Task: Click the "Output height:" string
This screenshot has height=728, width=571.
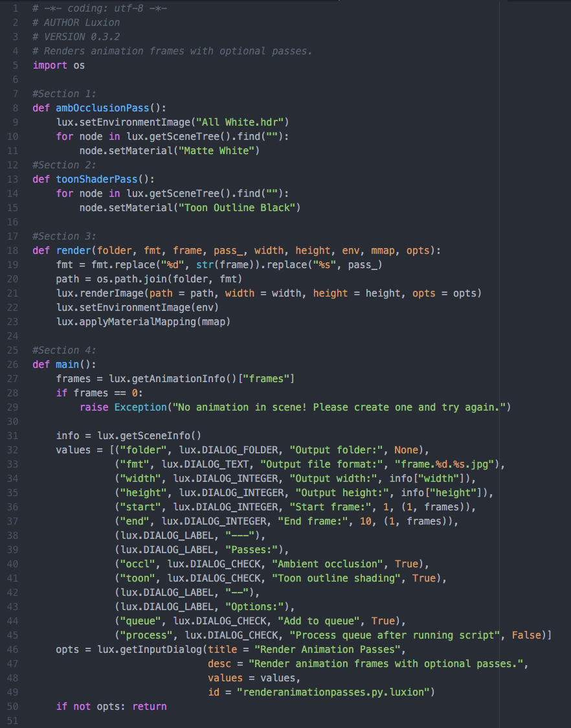Action: tap(342, 493)
